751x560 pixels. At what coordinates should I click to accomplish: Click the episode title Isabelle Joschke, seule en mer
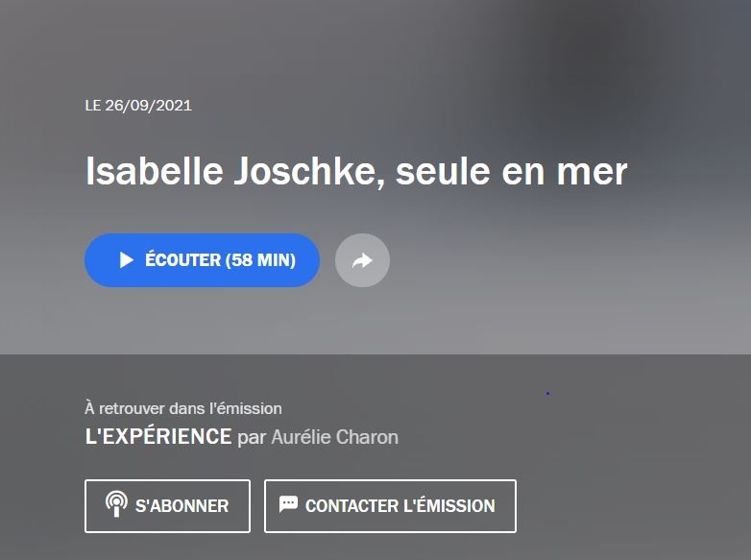356,171
